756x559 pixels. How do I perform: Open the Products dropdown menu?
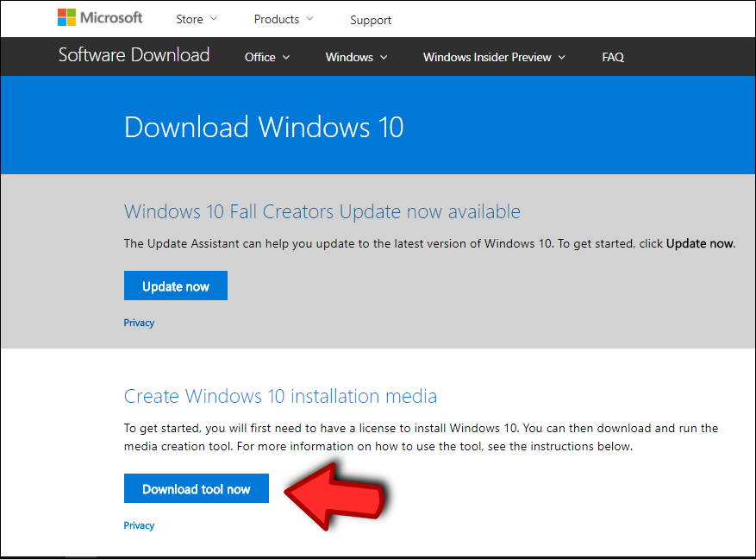(284, 19)
